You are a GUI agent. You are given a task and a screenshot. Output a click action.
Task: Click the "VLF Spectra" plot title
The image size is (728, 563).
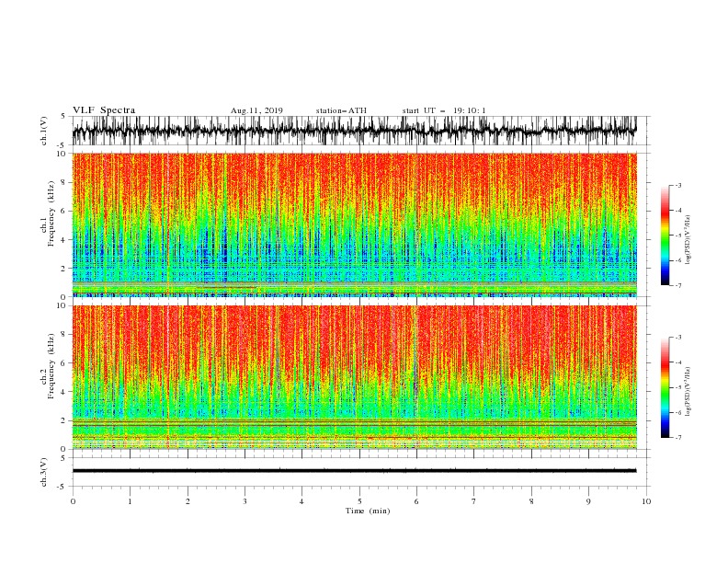click(104, 110)
